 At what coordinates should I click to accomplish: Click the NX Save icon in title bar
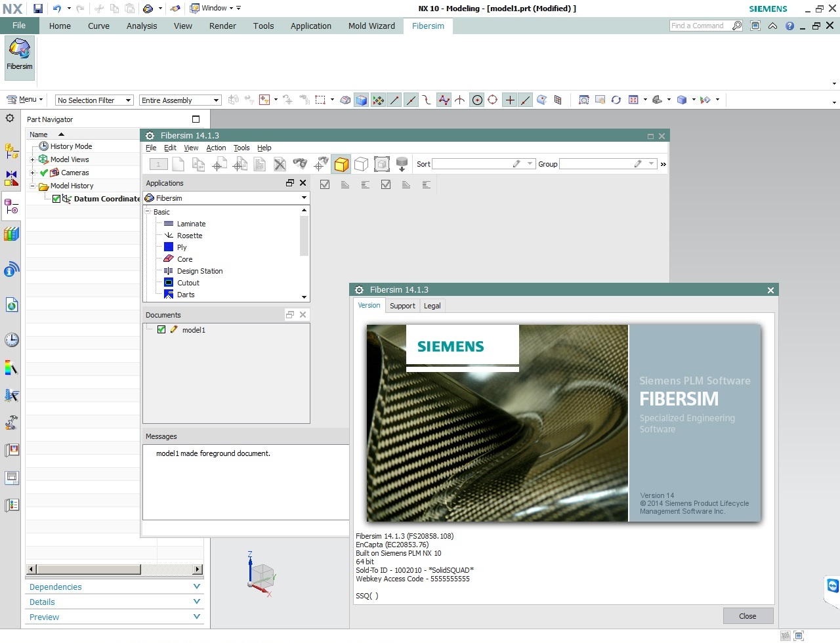(x=38, y=9)
